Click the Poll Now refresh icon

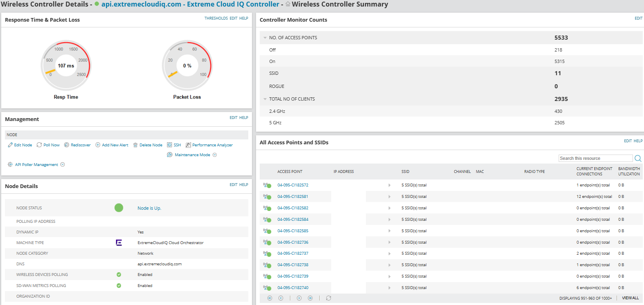[39, 145]
